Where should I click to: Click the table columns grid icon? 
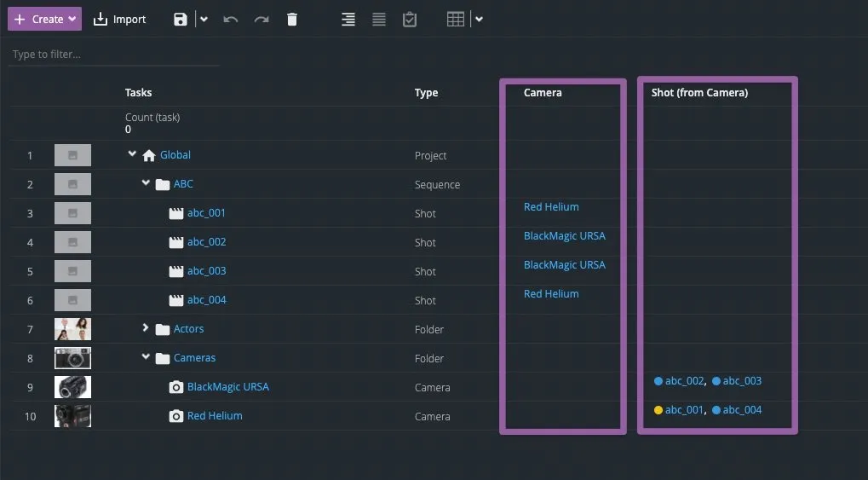pyautogui.click(x=456, y=19)
